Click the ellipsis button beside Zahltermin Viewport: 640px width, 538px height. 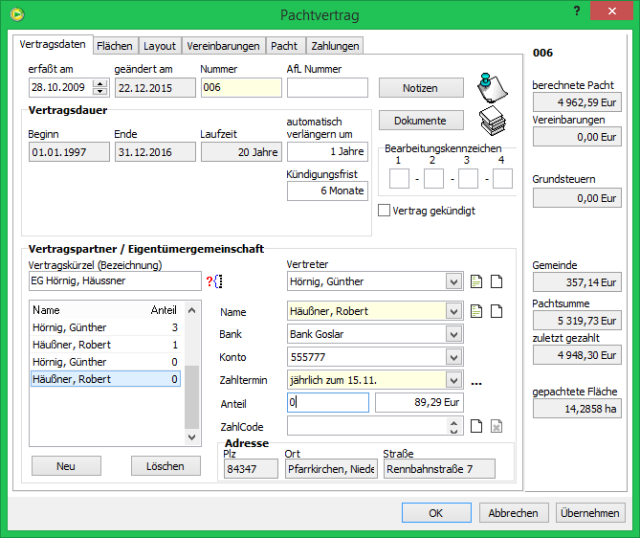477,381
